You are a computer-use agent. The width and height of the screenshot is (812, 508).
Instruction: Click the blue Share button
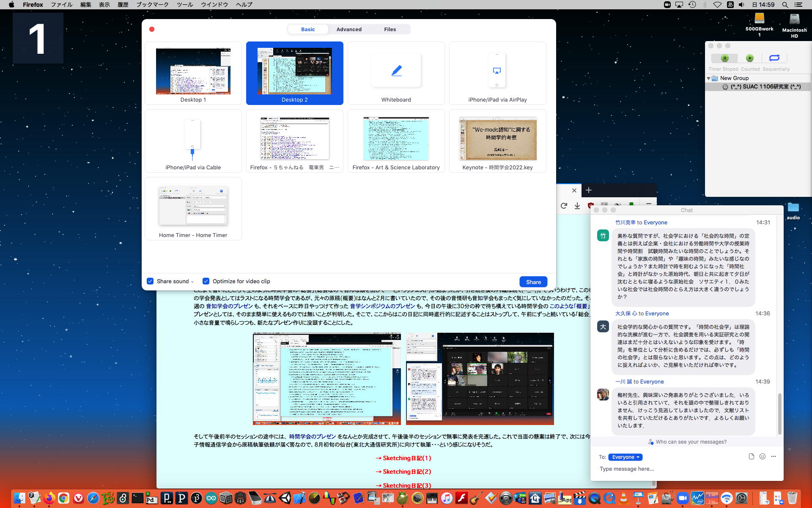(x=533, y=282)
